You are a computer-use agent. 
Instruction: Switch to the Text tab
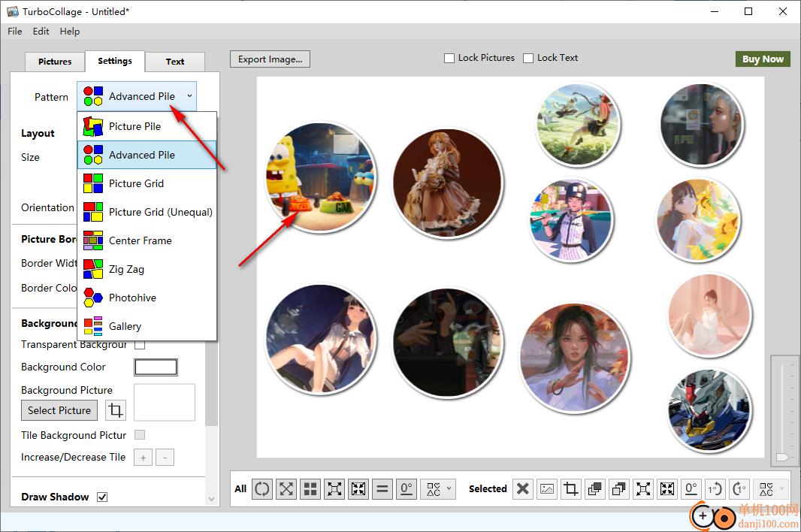point(175,62)
